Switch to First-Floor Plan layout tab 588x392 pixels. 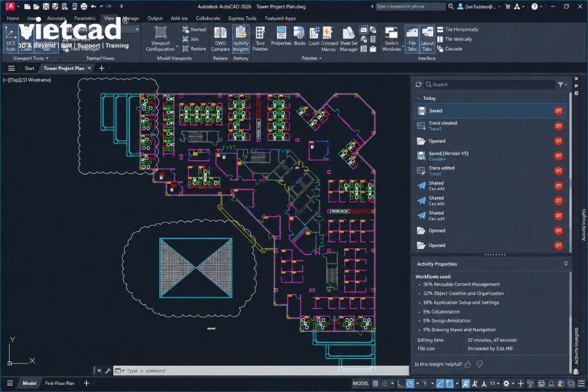pos(59,383)
